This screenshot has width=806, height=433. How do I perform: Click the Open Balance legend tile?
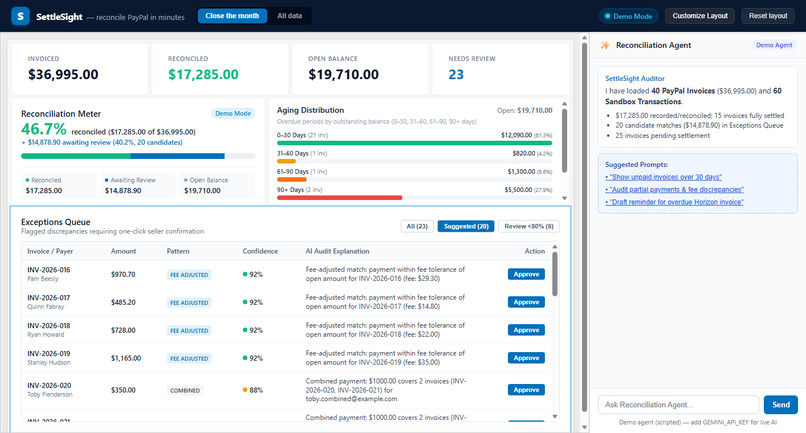click(216, 185)
